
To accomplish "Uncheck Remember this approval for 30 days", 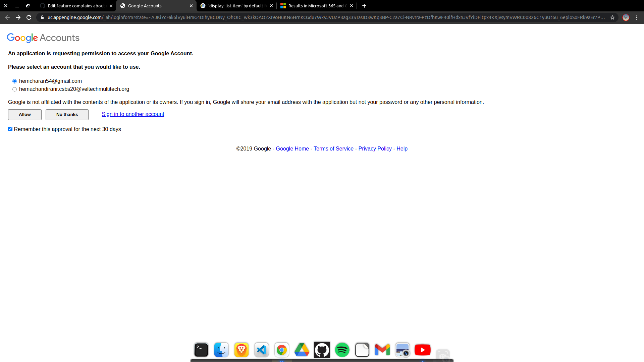I will click(10, 129).
